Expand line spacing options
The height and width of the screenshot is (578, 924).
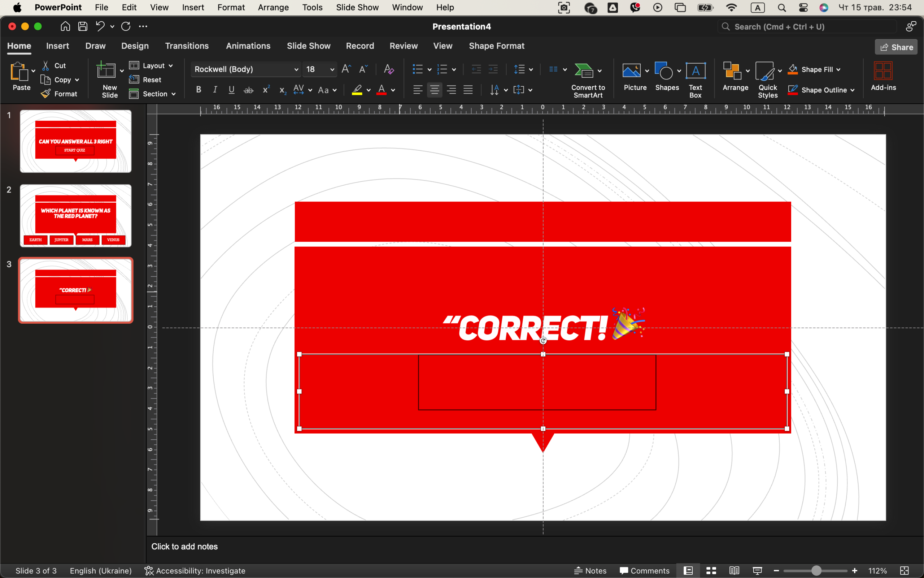point(531,70)
